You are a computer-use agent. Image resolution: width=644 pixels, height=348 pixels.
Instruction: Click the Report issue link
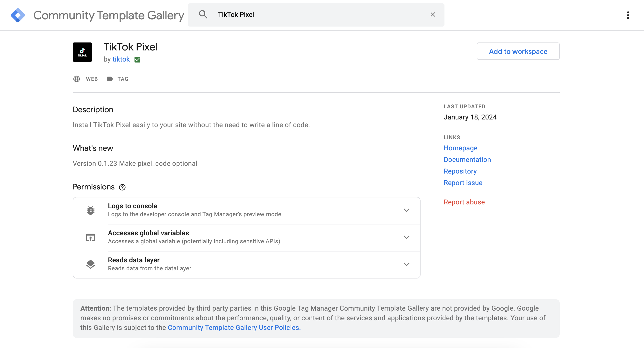click(x=463, y=183)
